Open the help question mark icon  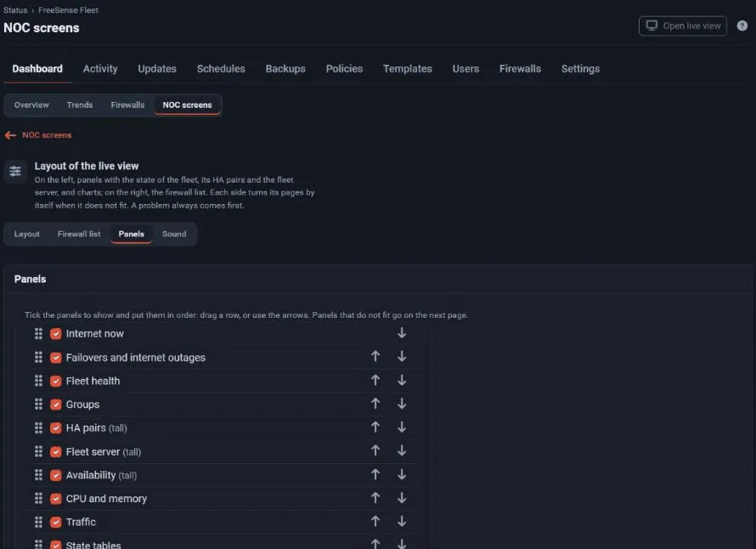pos(742,25)
